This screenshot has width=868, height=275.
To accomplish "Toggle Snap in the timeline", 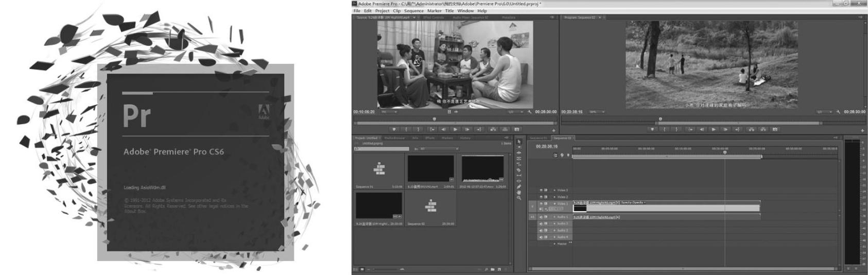I will click(x=555, y=155).
